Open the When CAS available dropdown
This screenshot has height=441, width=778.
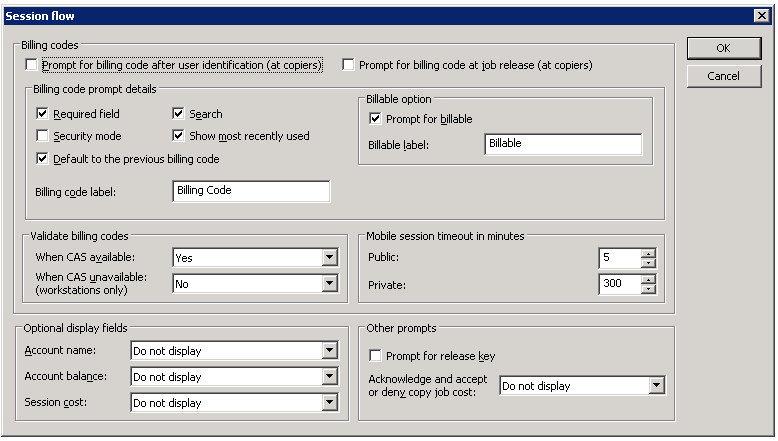coord(330,258)
